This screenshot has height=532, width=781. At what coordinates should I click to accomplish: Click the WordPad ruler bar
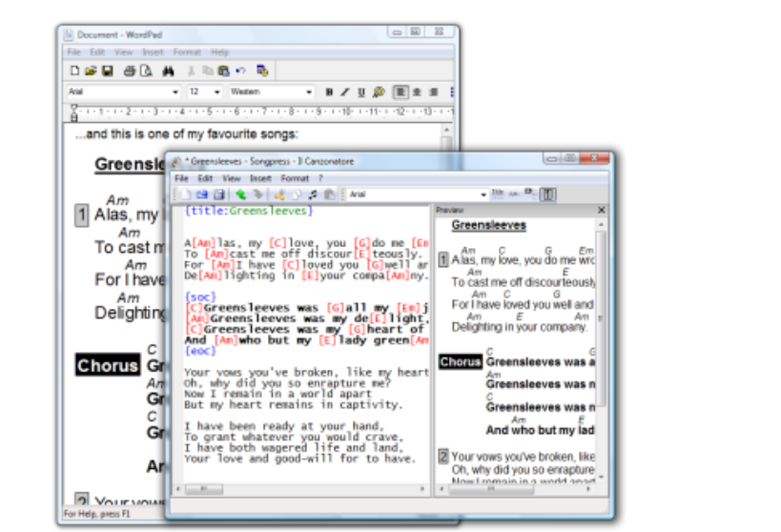[x=259, y=112]
